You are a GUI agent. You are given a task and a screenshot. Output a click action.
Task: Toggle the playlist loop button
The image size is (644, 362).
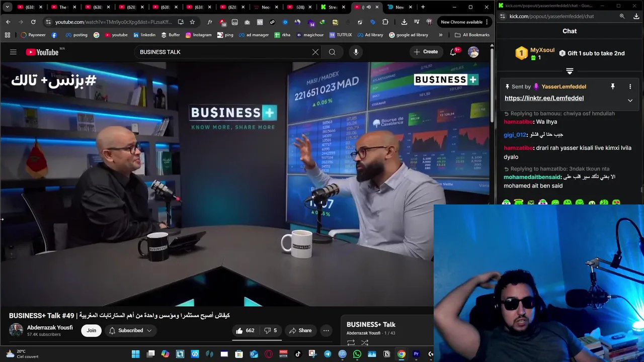pos(351,343)
